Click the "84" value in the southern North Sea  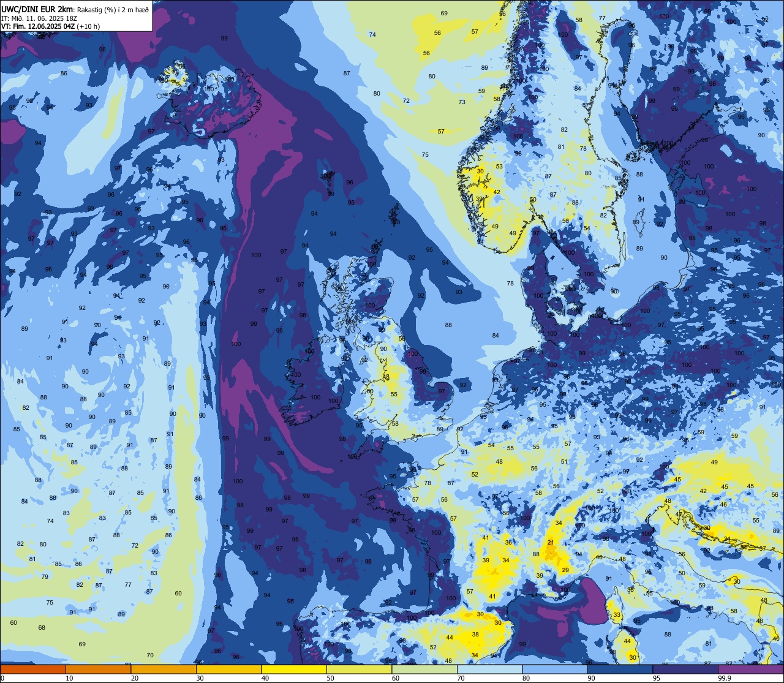[496, 336]
